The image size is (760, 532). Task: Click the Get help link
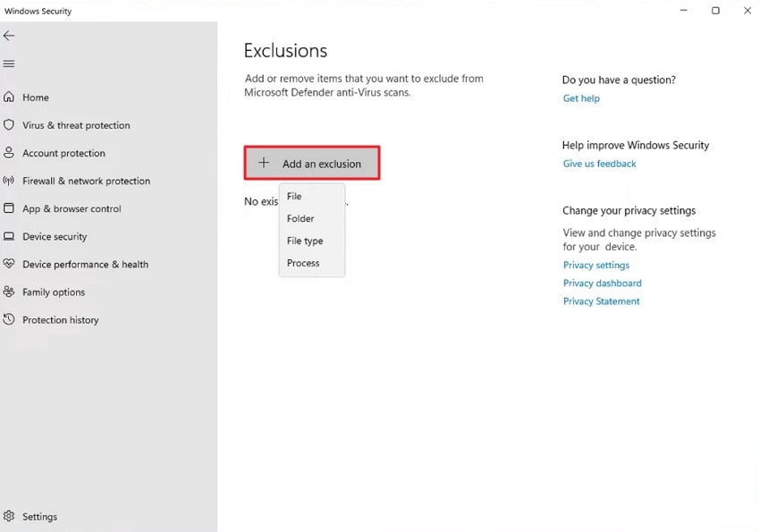[580, 98]
